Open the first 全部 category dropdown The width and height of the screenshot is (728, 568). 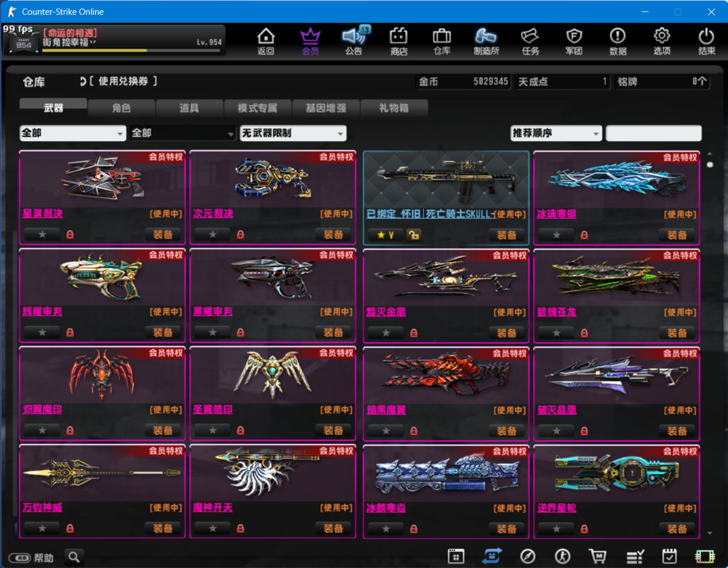point(73,133)
